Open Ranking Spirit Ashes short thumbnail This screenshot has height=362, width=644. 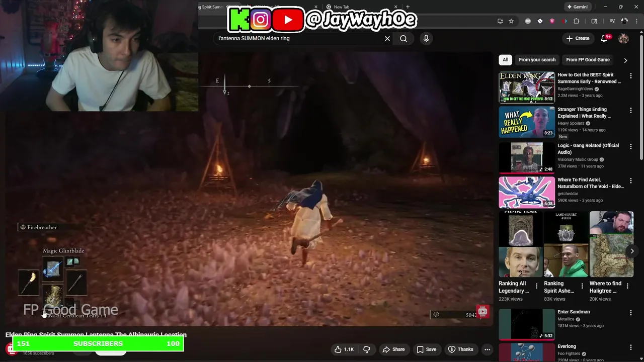566,244
